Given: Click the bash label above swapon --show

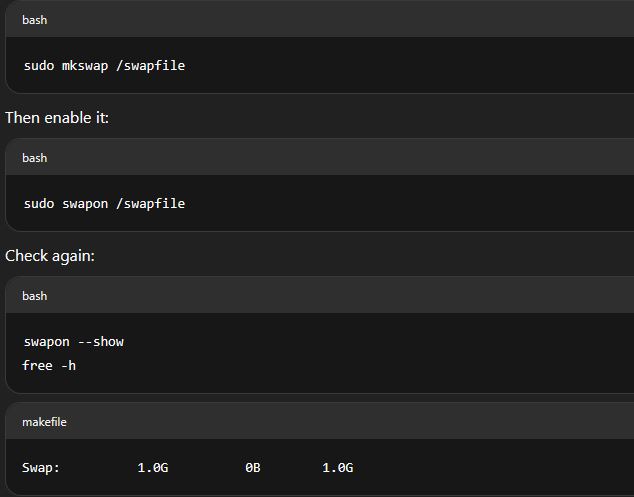Looking at the screenshot, I should 34,296.
